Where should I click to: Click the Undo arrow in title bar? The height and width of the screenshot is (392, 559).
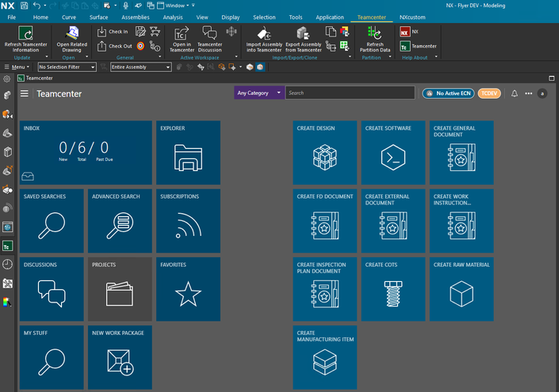pyautogui.click(x=36, y=6)
